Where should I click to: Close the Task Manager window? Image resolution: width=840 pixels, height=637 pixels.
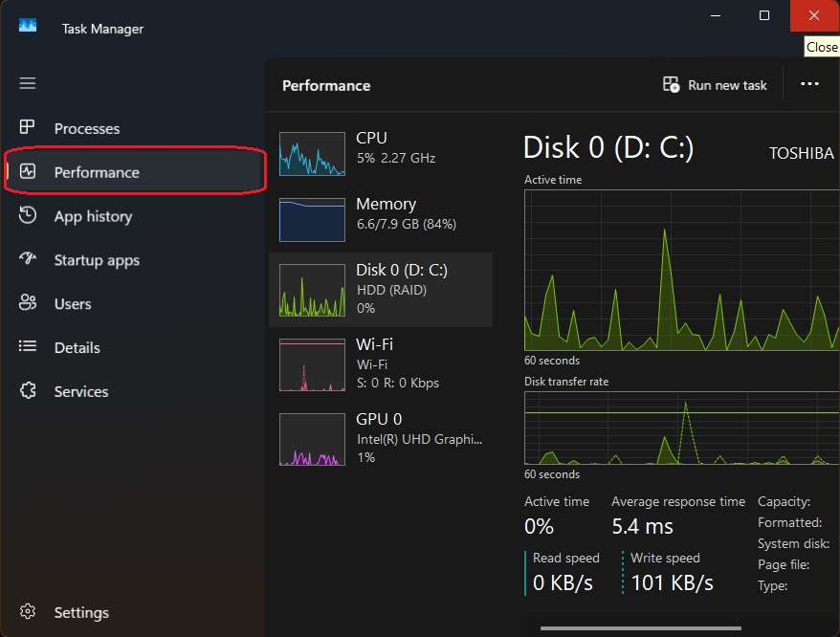(814, 15)
